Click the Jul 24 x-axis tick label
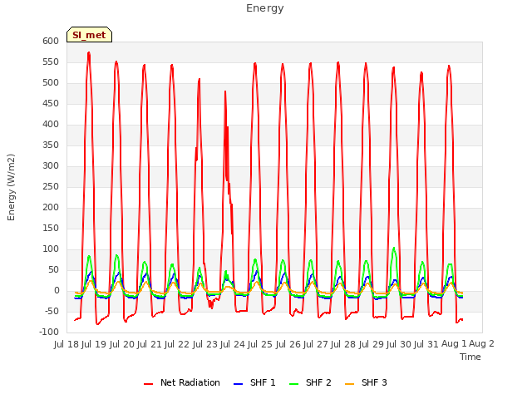This screenshot has width=532, height=399. click(233, 344)
